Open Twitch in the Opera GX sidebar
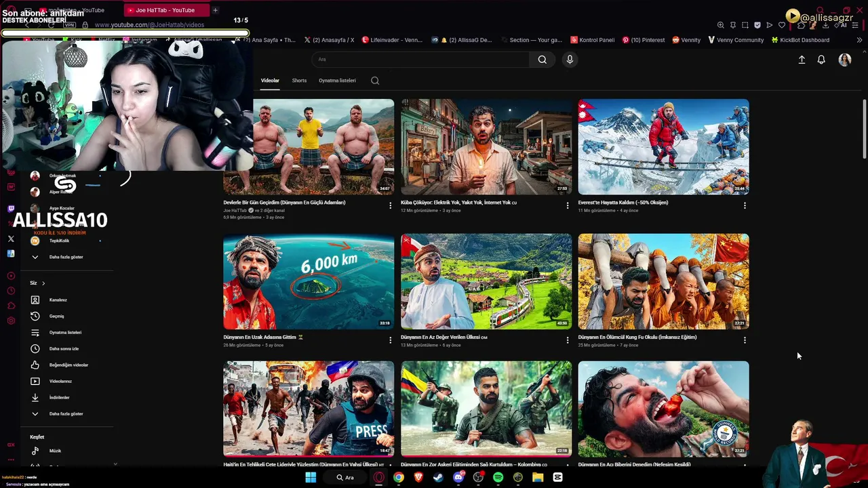 tap(11, 209)
